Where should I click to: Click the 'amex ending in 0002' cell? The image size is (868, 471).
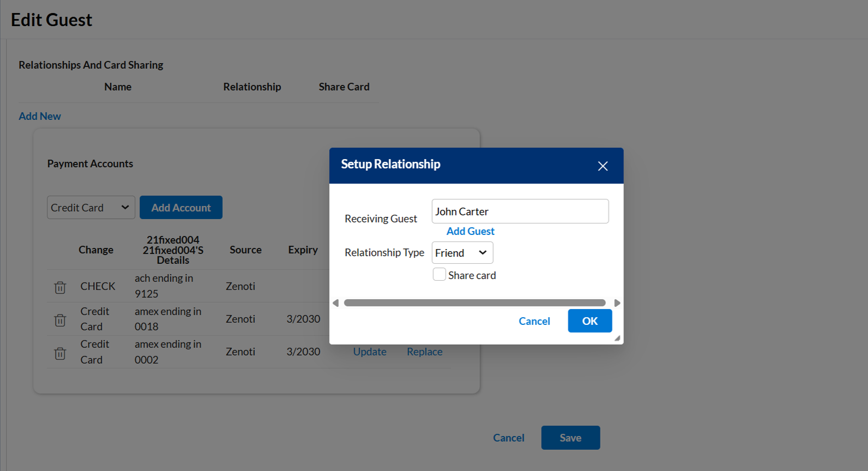168,352
